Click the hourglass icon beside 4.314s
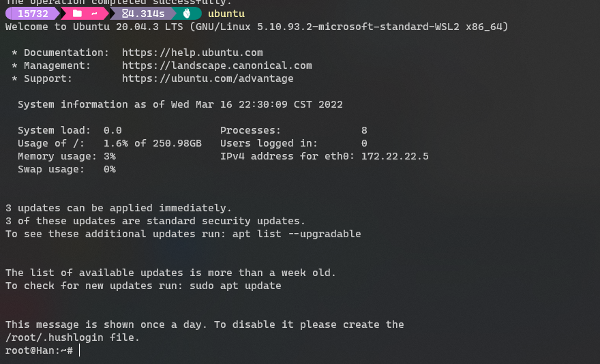The width and height of the screenshot is (600, 364). (x=125, y=14)
